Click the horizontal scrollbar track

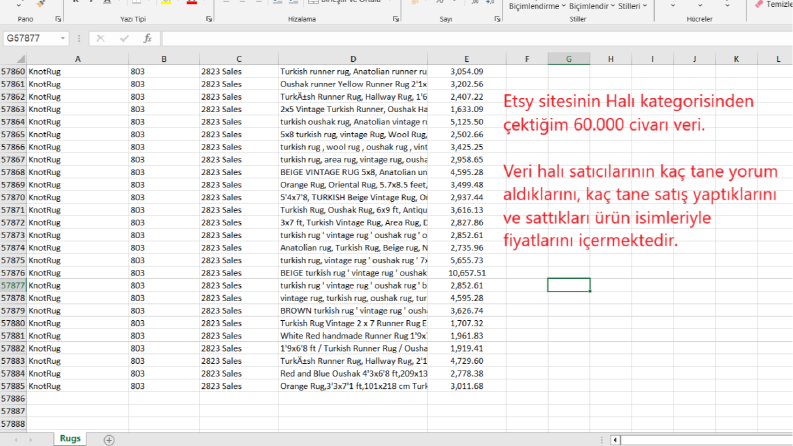706,440
